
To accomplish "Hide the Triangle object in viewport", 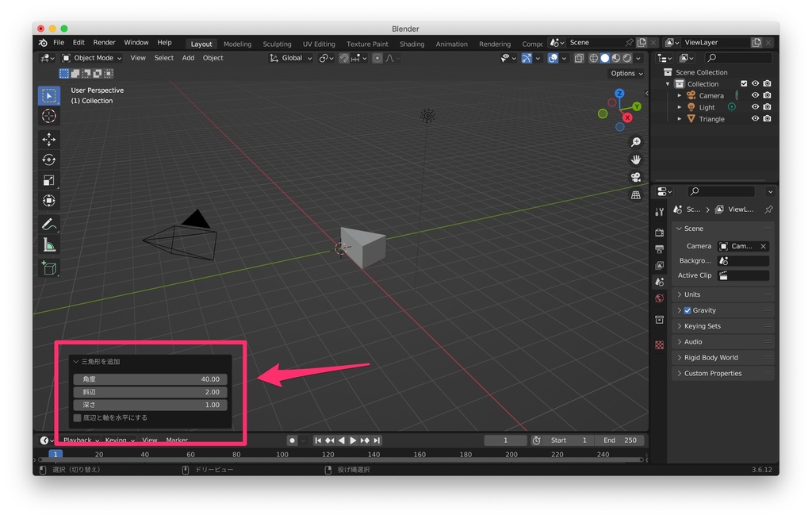I will pos(755,118).
